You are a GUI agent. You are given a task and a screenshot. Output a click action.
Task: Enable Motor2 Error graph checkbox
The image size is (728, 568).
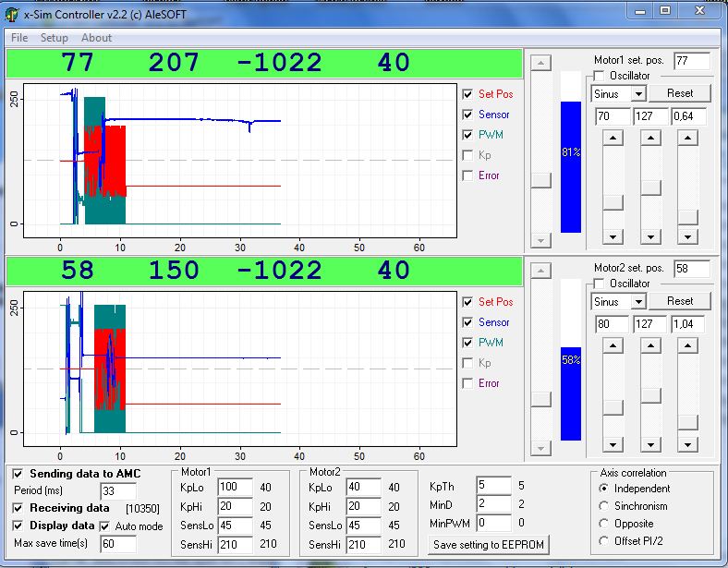[x=467, y=383]
